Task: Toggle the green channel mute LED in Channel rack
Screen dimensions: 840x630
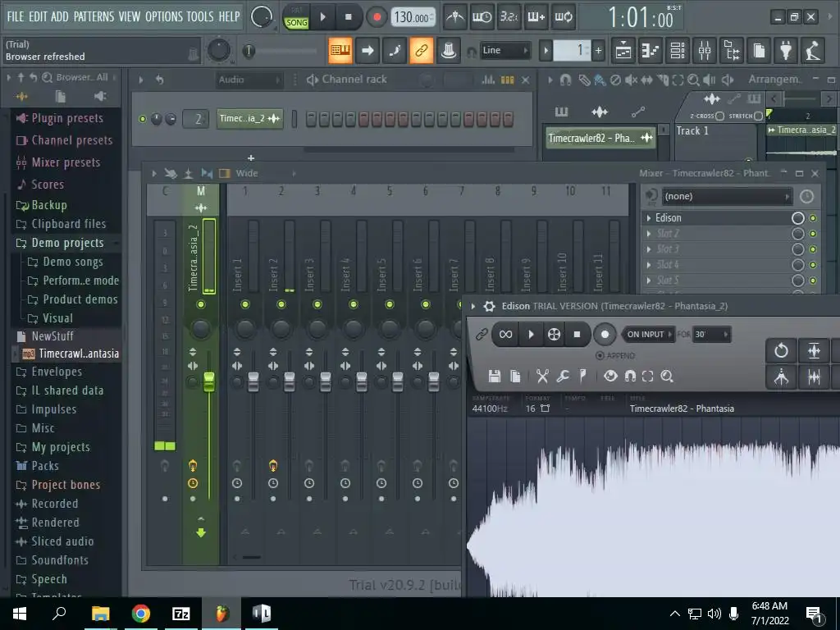Action: (x=143, y=119)
